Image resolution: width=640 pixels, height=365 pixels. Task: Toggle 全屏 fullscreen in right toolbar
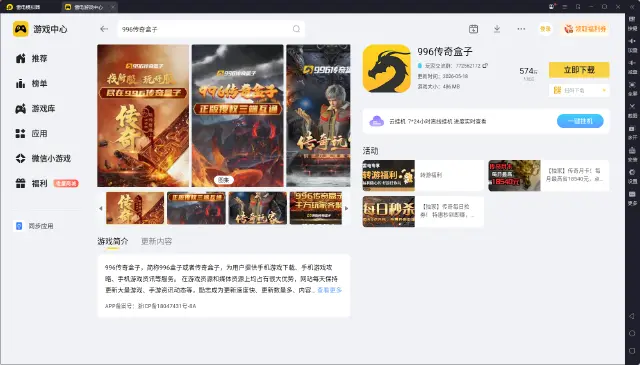point(632,88)
